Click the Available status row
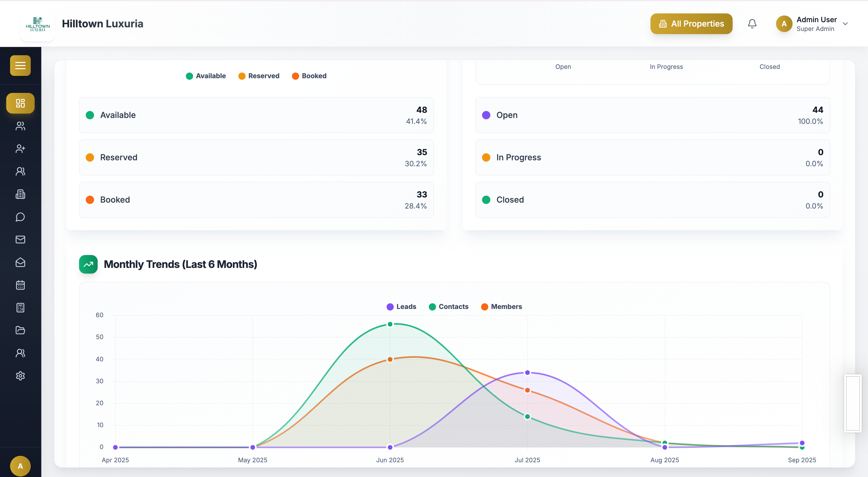 [257, 115]
